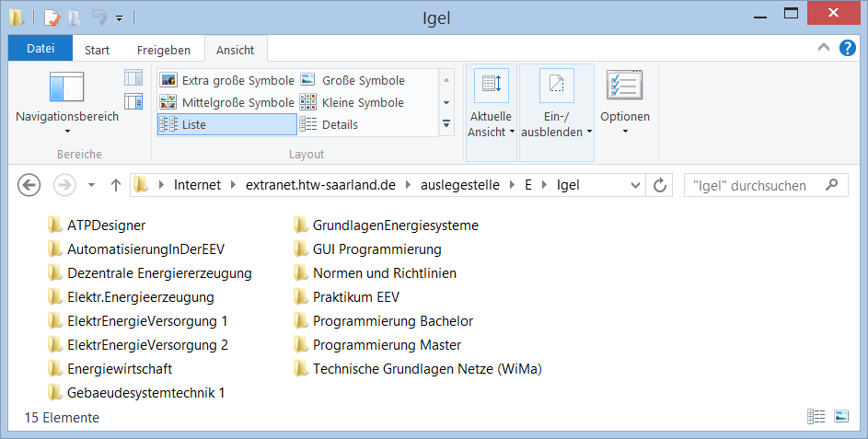Navigate back with the back arrow
The width and height of the screenshot is (868, 439).
(x=29, y=185)
